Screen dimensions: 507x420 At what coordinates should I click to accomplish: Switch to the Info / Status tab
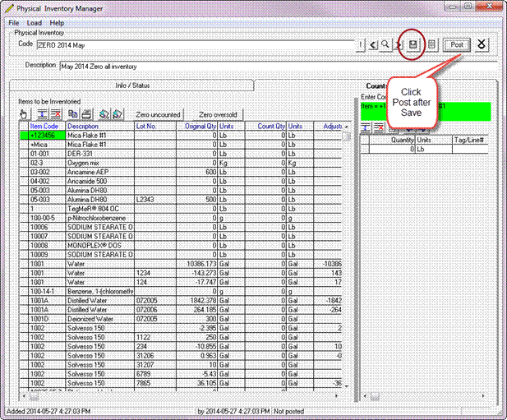click(x=132, y=85)
